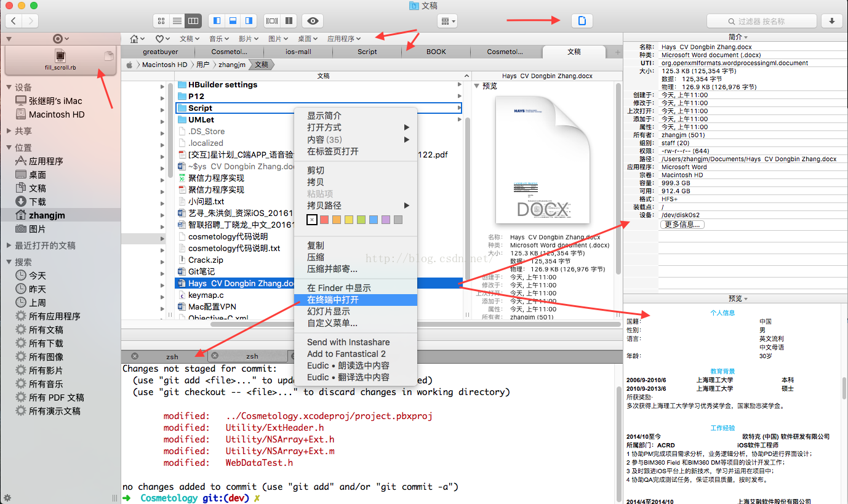Expand 最近打开的文稿 sidebar section

click(9, 246)
